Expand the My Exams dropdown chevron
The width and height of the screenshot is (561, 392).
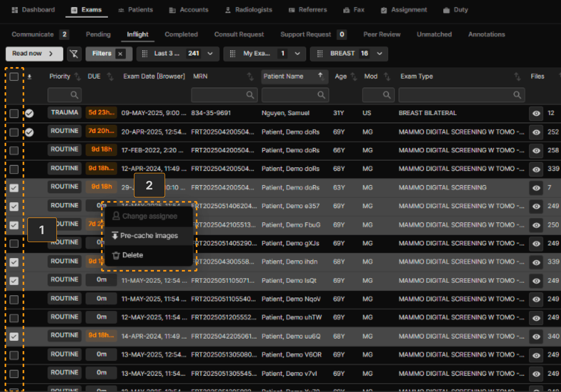coord(297,54)
